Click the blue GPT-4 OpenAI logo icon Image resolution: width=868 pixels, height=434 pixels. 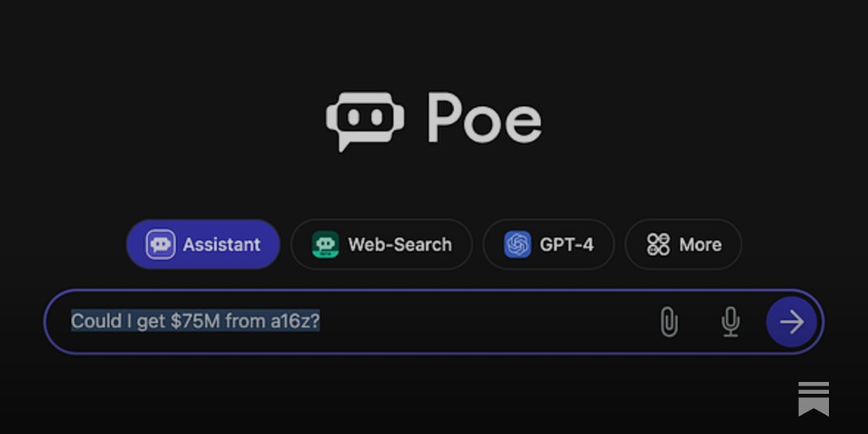pos(518,245)
